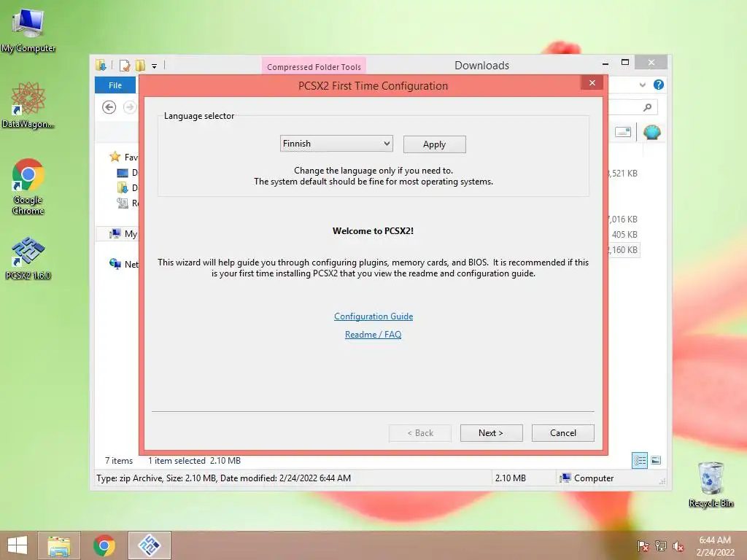
Task: Open the Readme / FAQ link
Action: point(373,334)
